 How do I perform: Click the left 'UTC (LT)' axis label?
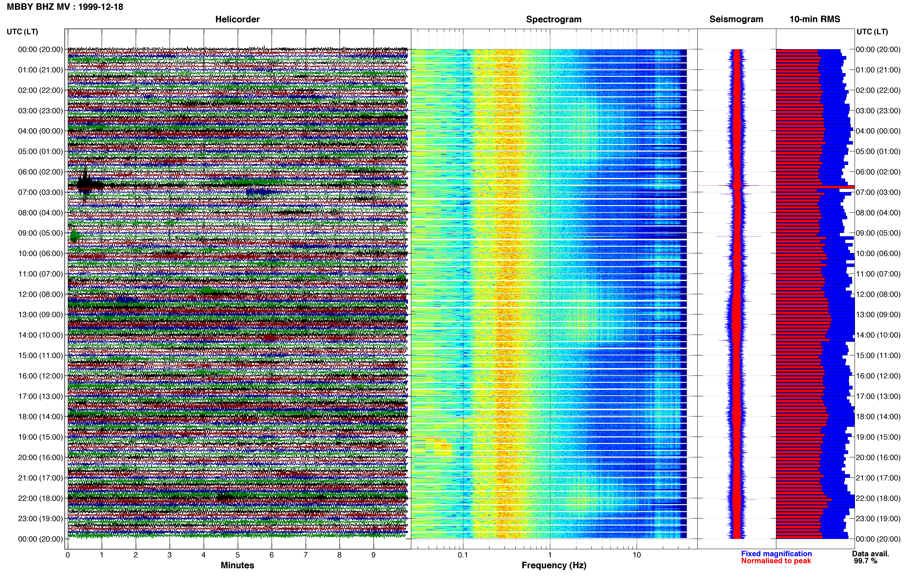22,32
